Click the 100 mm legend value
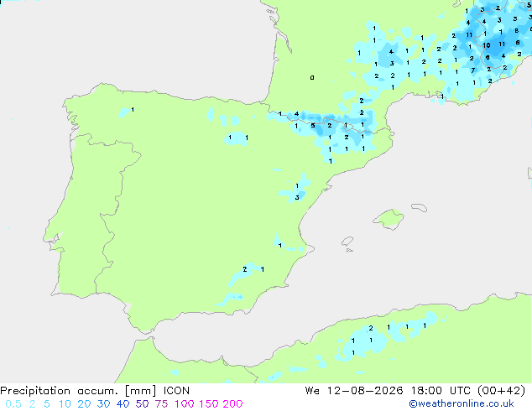This screenshot has width=532, height=411. pos(185,404)
